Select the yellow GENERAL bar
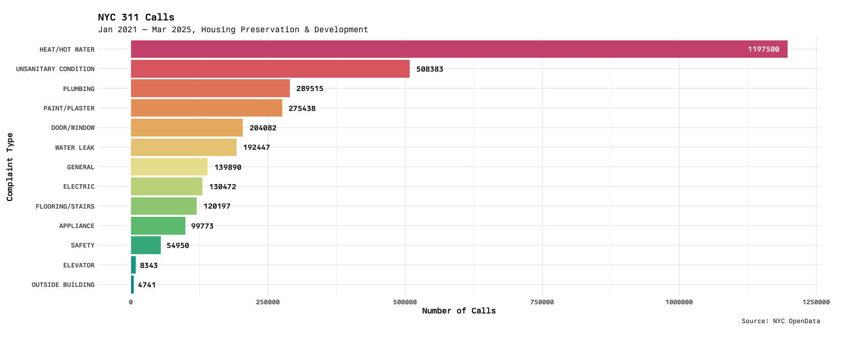868x338 pixels. [x=169, y=167]
